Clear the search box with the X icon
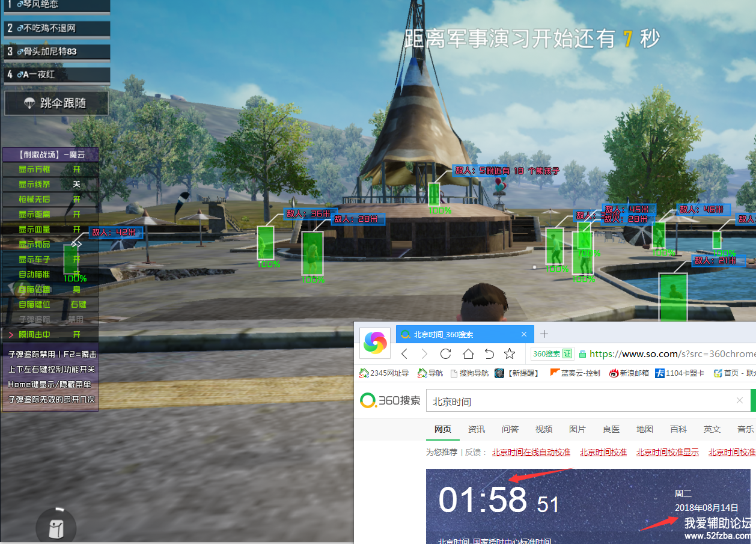 [x=740, y=401]
